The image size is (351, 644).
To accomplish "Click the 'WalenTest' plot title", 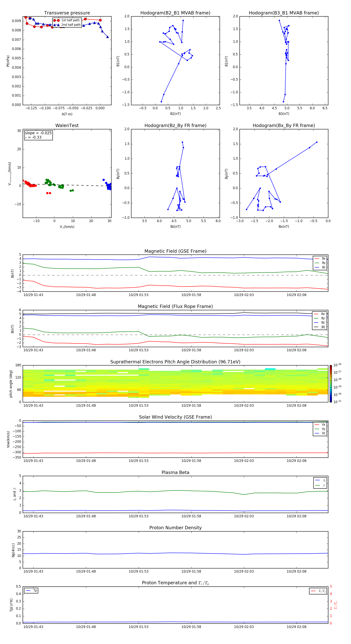I will [x=67, y=125].
